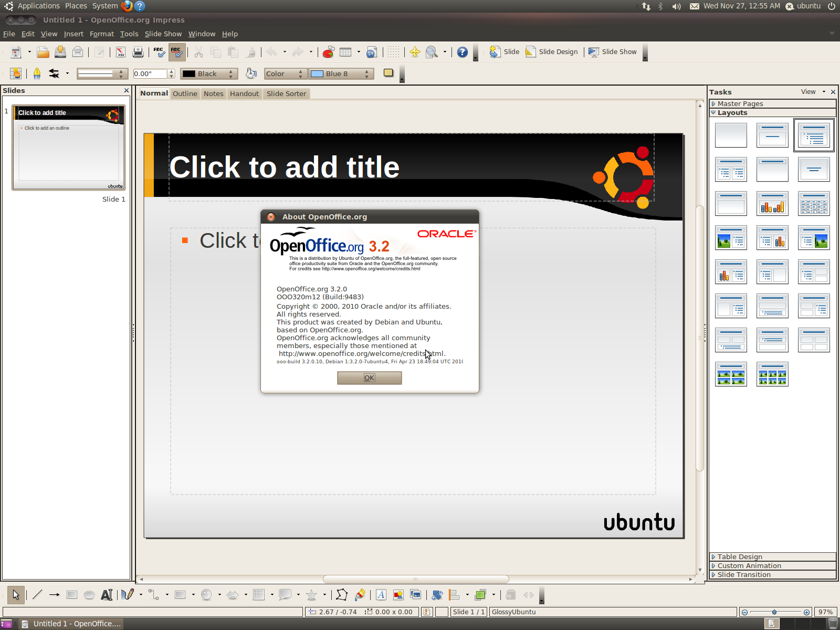Toggle AutoSpellcheck on the toolbar

177,52
